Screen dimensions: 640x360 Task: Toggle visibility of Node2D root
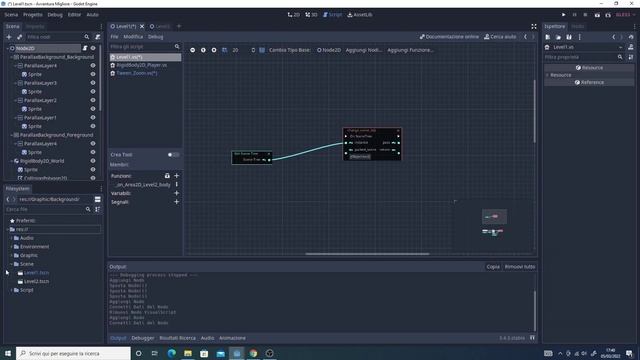click(x=93, y=48)
